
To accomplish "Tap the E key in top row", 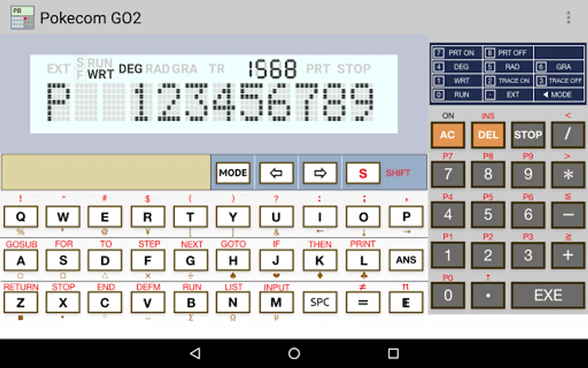I will pyautogui.click(x=105, y=217).
